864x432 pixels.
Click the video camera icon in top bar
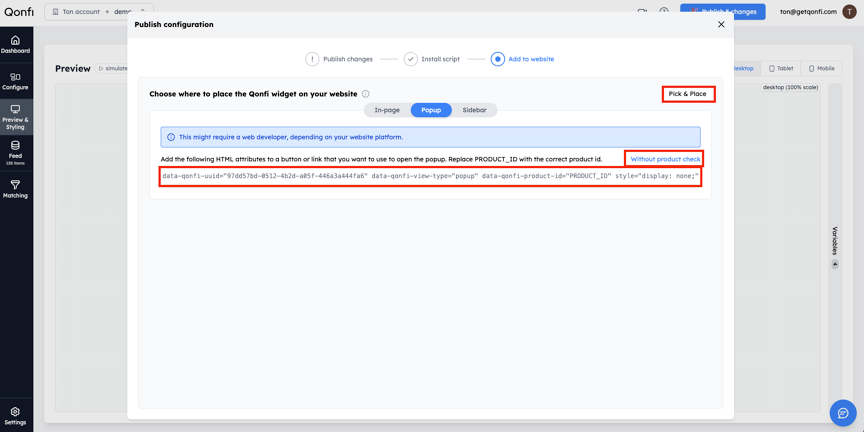pyautogui.click(x=642, y=12)
